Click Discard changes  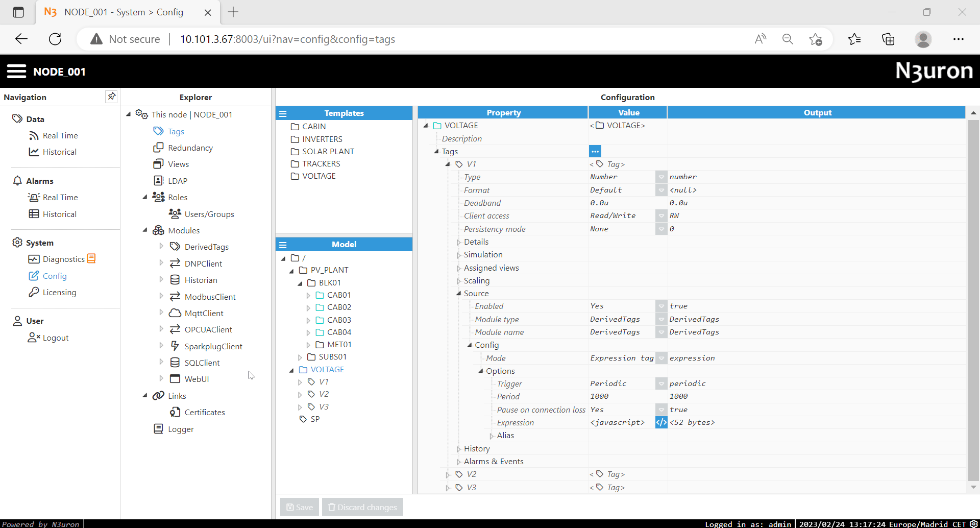[362, 507]
